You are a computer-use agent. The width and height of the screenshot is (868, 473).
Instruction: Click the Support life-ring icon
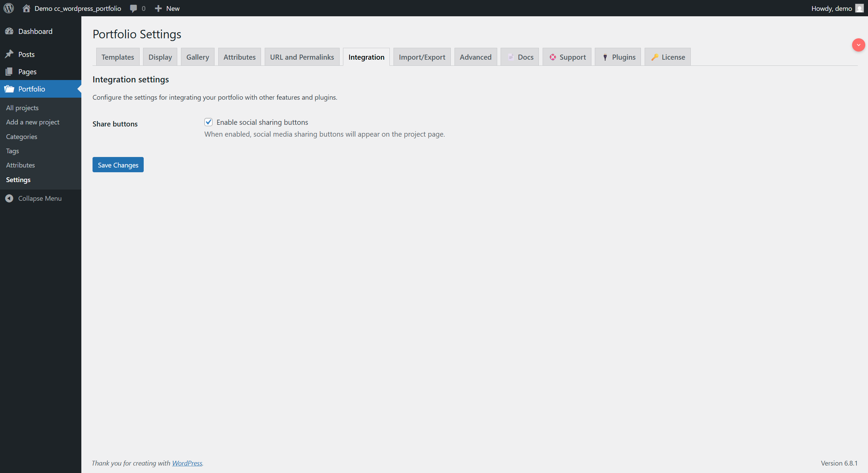point(552,57)
